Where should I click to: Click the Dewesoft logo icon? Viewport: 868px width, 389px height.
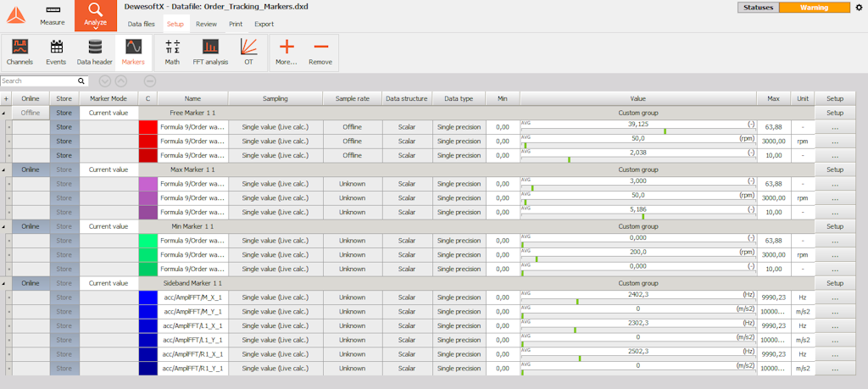tap(15, 15)
